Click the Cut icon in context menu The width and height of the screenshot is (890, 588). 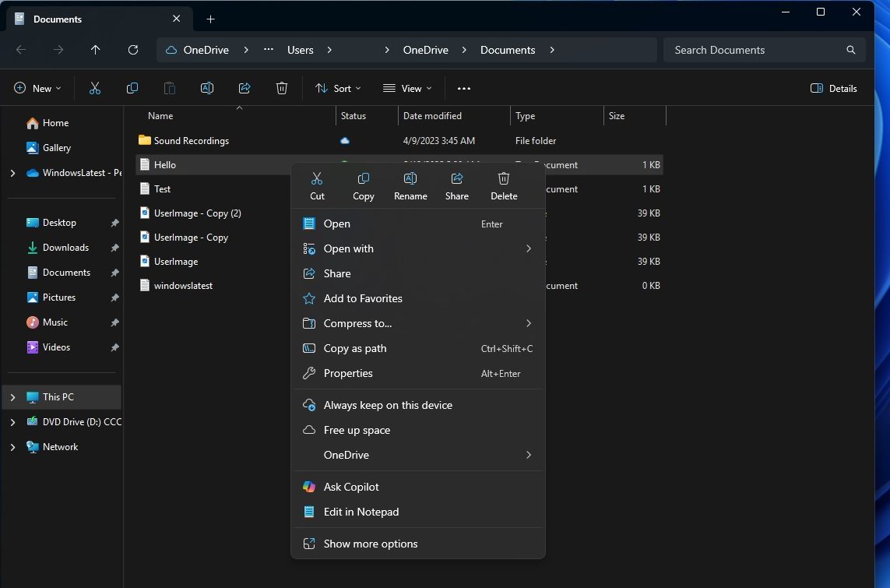(317, 186)
